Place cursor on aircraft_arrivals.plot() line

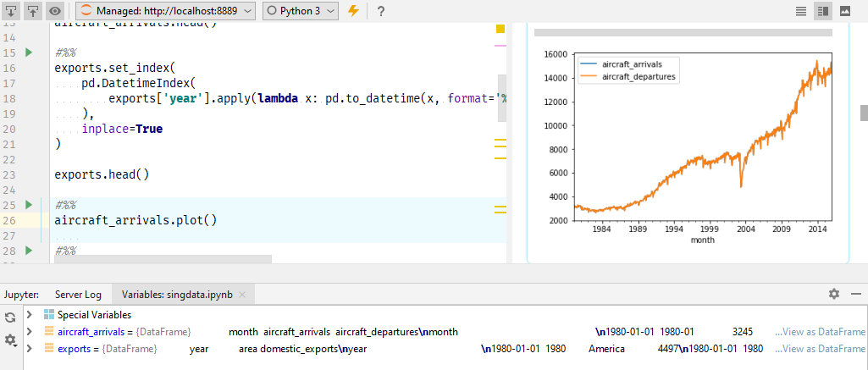(135, 220)
